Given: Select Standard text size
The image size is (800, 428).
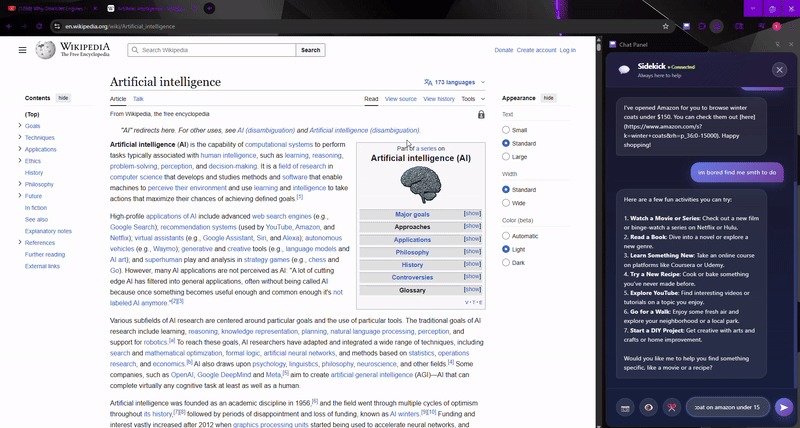Looking at the screenshot, I should (x=506, y=143).
